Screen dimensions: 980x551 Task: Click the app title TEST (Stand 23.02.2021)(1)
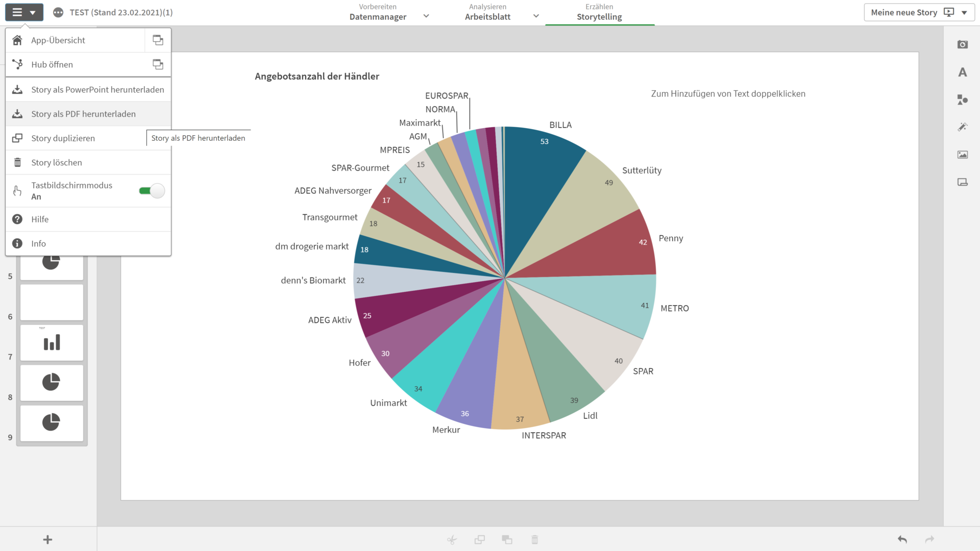[121, 12]
